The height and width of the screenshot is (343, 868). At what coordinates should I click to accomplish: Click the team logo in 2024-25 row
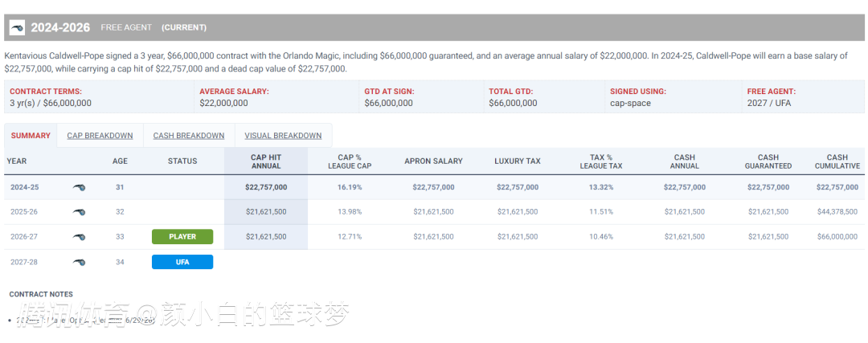point(79,187)
